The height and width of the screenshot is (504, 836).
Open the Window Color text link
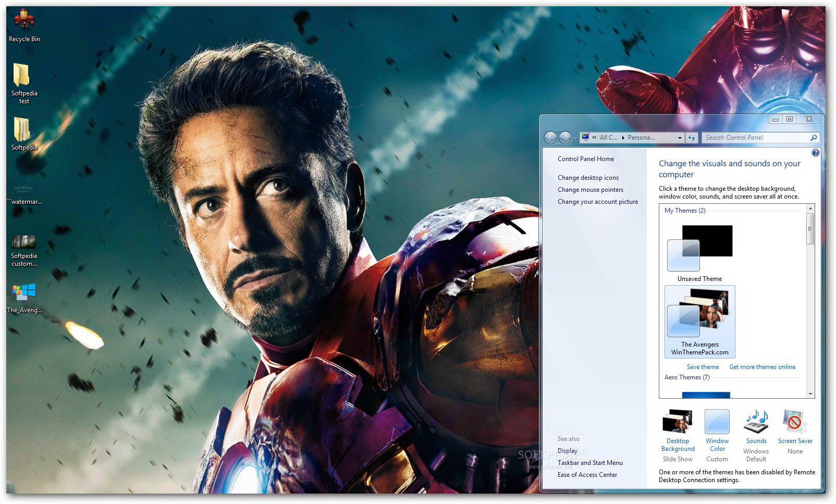tap(717, 445)
